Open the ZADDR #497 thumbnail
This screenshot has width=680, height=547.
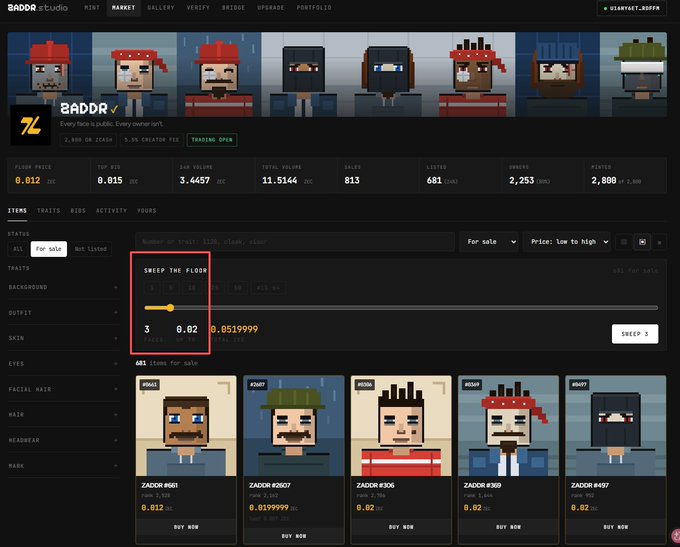[615, 426]
